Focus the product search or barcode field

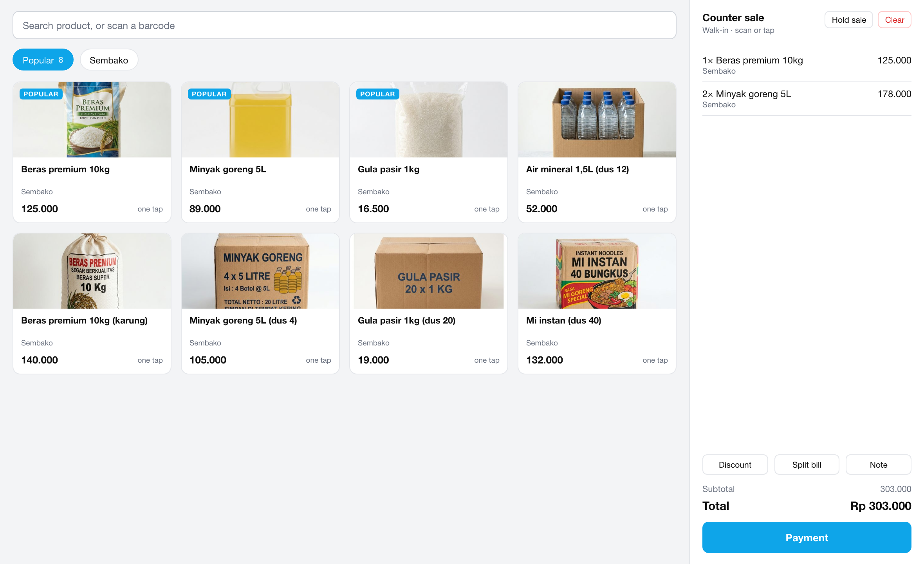[x=345, y=25]
